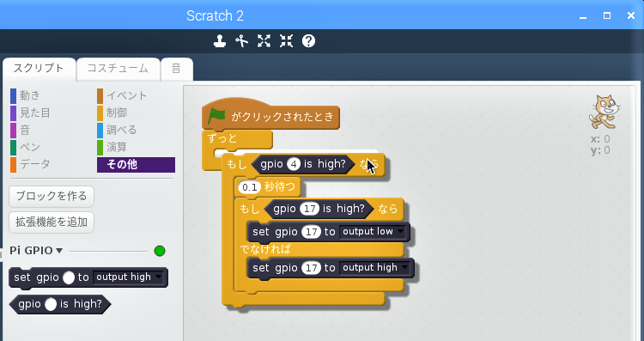Click the palette gpio is high? block
644x341 pixels.
point(59,304)
